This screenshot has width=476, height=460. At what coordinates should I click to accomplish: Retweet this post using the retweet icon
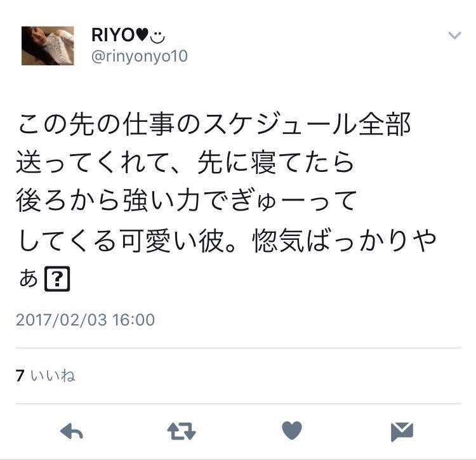182,431
